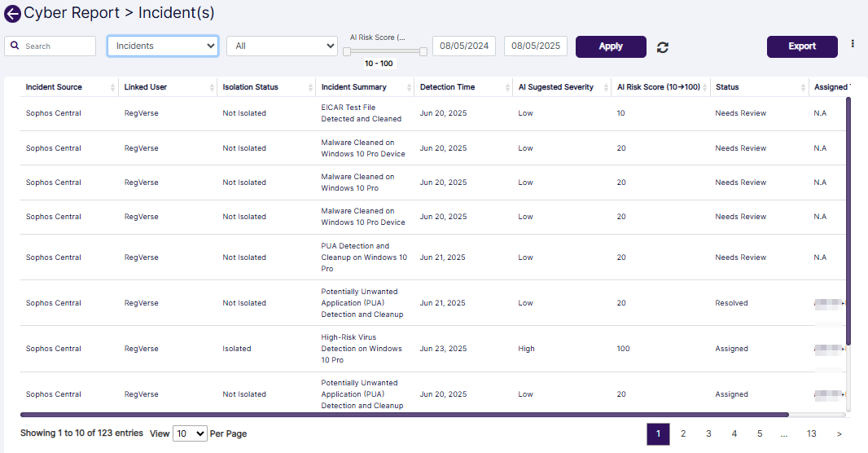Click 'Showing 1 to 10 of 123 entries' text
Screen dimensions: 868x453
pos(81,433)
